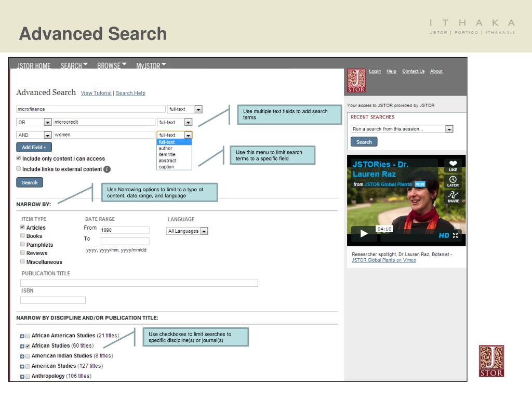The image size is (532, 399).
Task: Expand the Anthropology plus icon
Action: click(x=22, y=377)
